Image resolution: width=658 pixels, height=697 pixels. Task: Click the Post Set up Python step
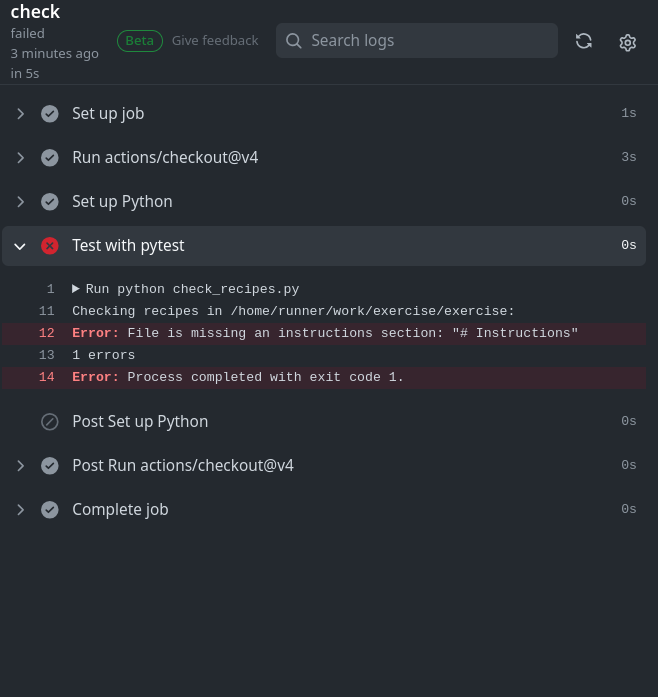[x=140, y=422]
